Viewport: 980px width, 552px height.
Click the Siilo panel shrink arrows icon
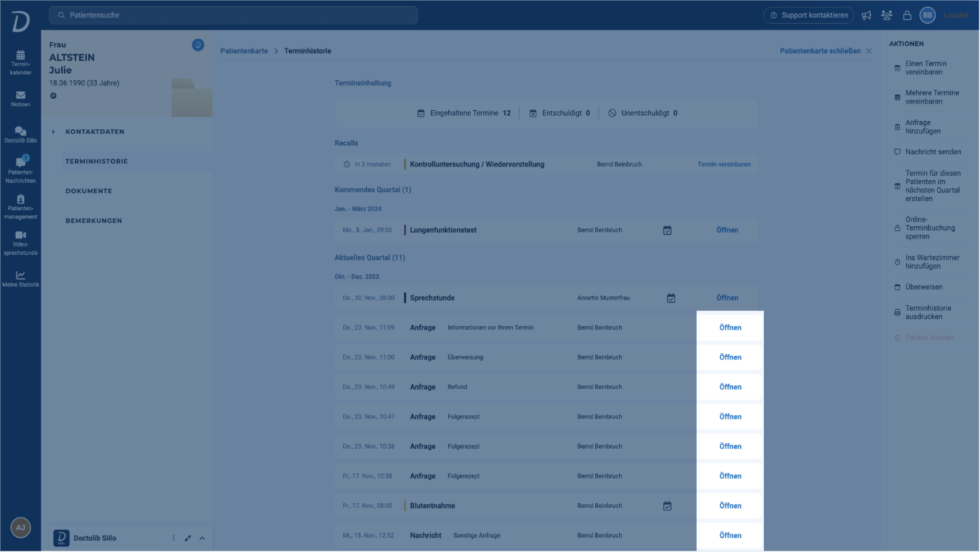pos(188,538)
